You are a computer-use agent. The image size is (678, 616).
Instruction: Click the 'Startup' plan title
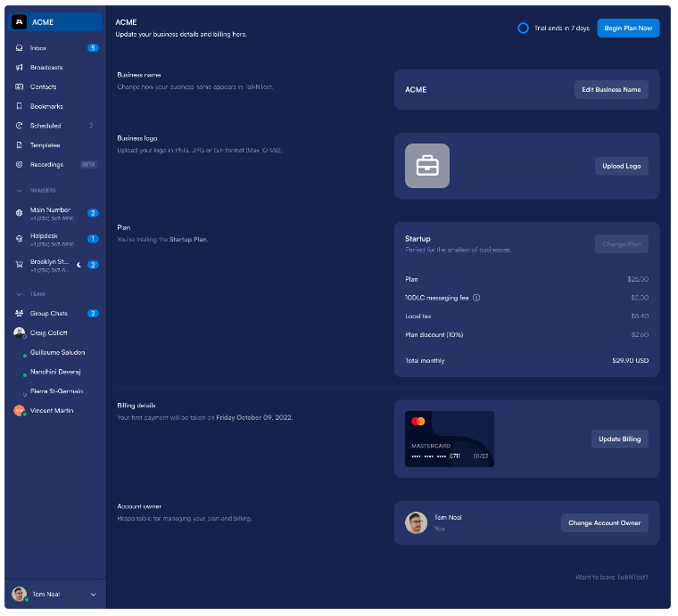pyautogui.click(x=418, y=239)
